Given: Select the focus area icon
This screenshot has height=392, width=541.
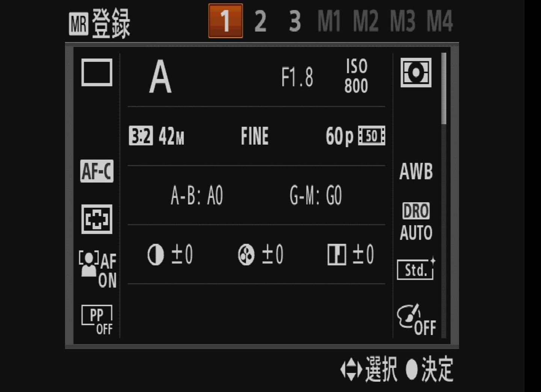Looking at the screenshot, I should 97,219.
